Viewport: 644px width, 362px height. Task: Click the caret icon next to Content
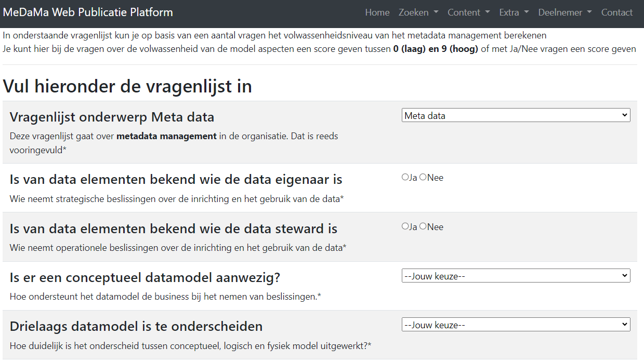[487, 12]
